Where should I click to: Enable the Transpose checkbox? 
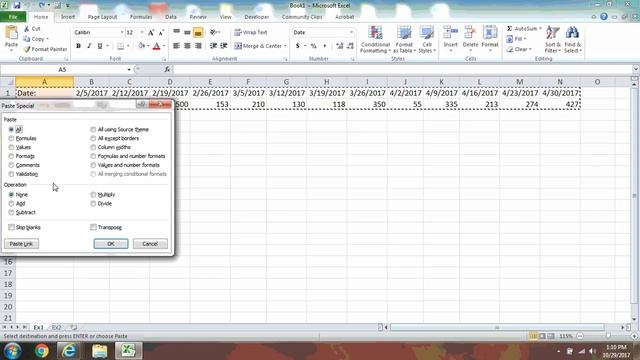click(x=93, y=227)
